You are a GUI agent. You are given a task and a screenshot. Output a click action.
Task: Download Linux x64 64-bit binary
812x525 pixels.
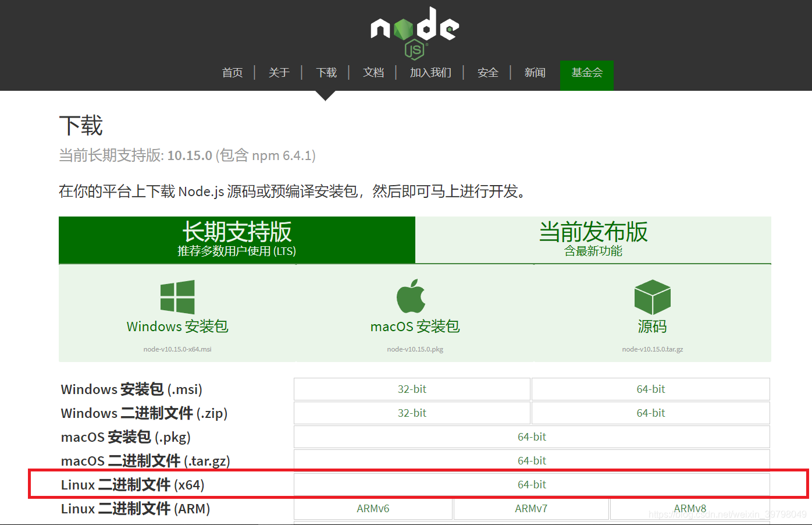[532, 485]
